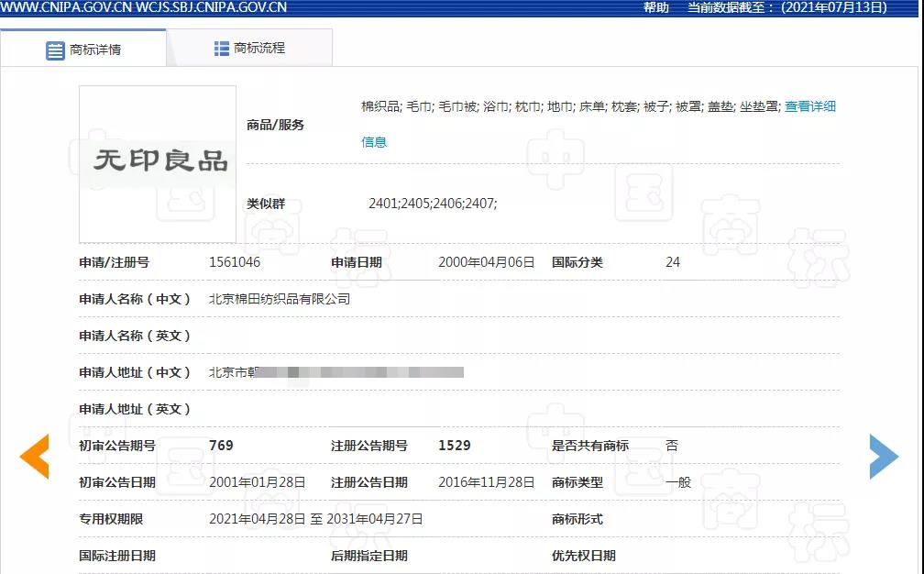Select application date 2000年04月06日
Image resolution: width=924 pixels, height=574 pixels.
[x=486, y=262]
